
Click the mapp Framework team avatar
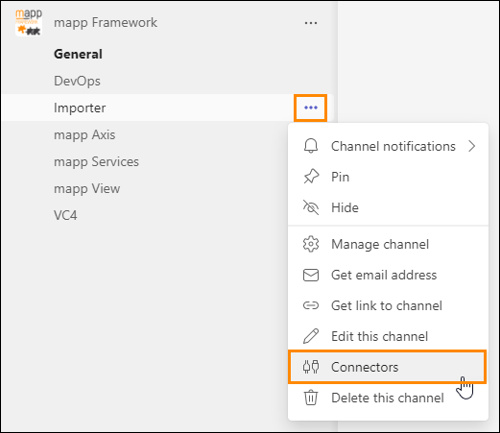29,23
